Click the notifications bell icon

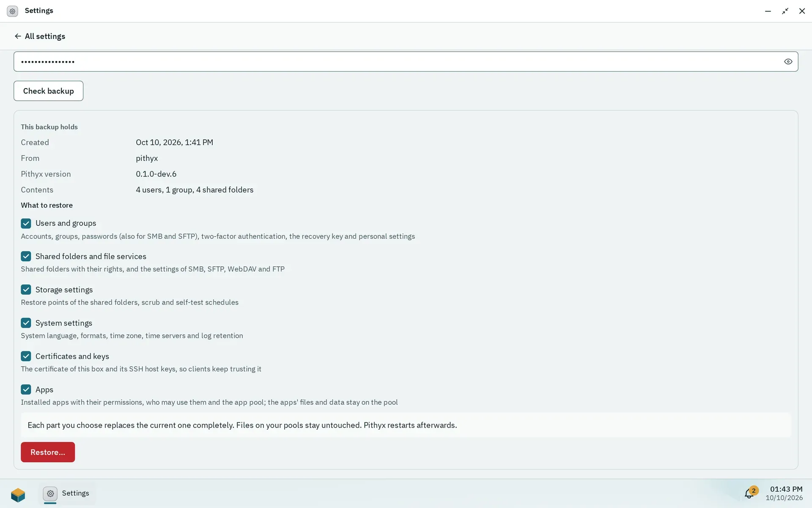pos(749,493)
